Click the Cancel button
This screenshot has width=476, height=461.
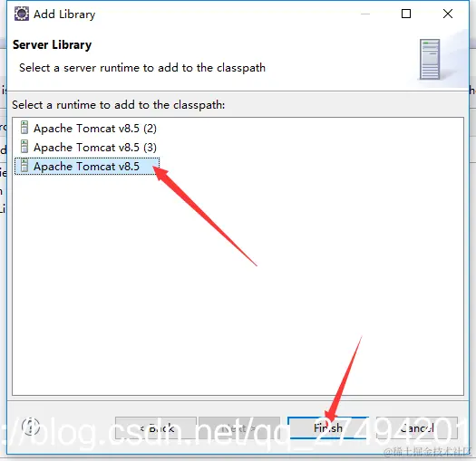point(417,427)
